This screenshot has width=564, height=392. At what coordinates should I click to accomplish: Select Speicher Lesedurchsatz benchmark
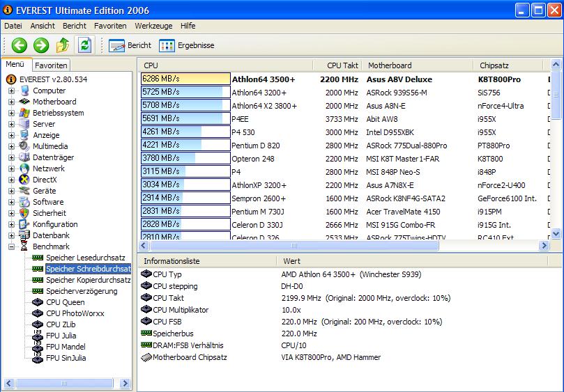86,258
